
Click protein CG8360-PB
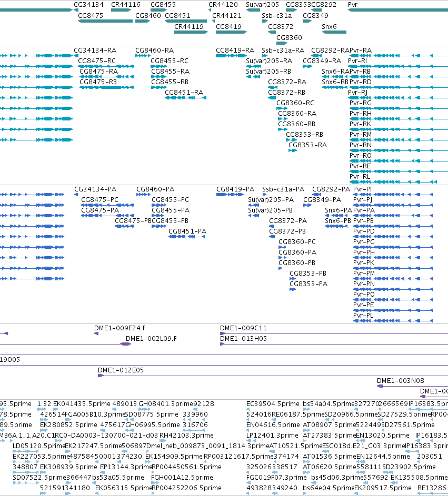point(297,263)
